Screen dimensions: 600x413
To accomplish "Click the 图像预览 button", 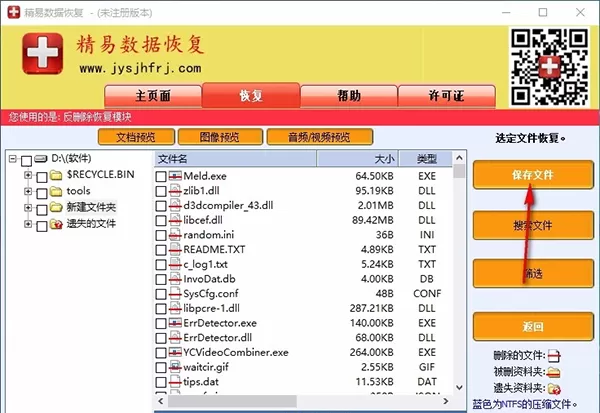I will pos(220,137).
